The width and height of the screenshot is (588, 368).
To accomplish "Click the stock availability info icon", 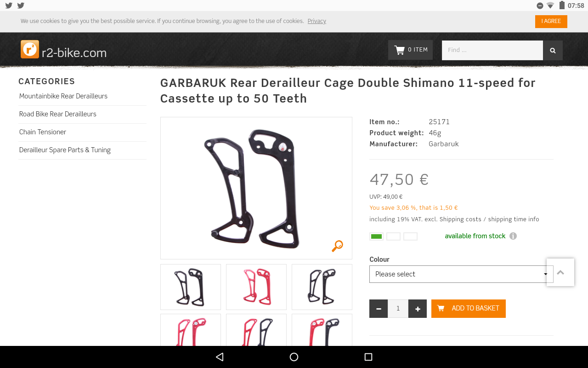I will click(513, 236).
